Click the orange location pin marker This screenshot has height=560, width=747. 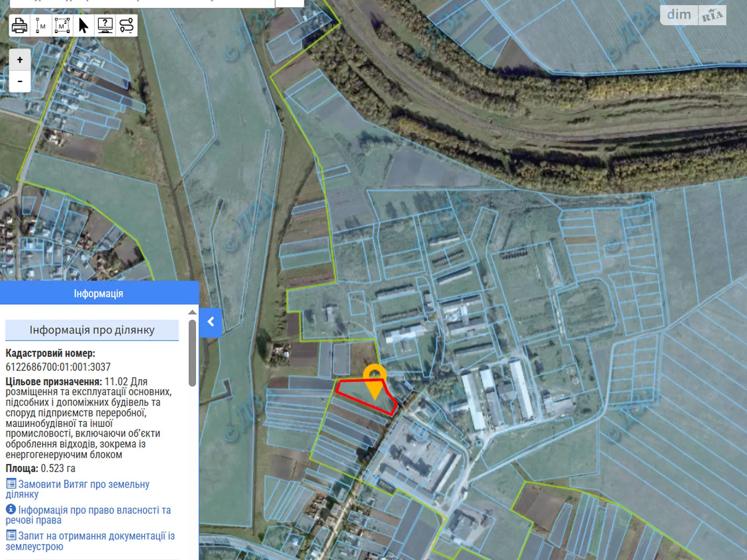[374, 379]
